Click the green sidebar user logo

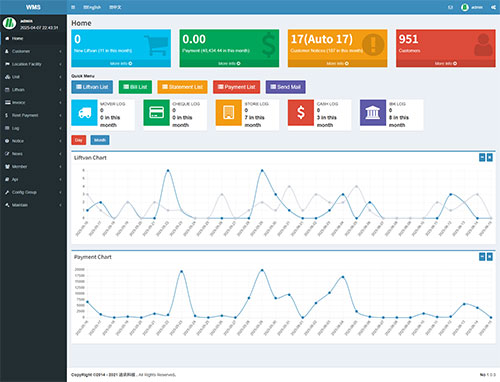9,23
